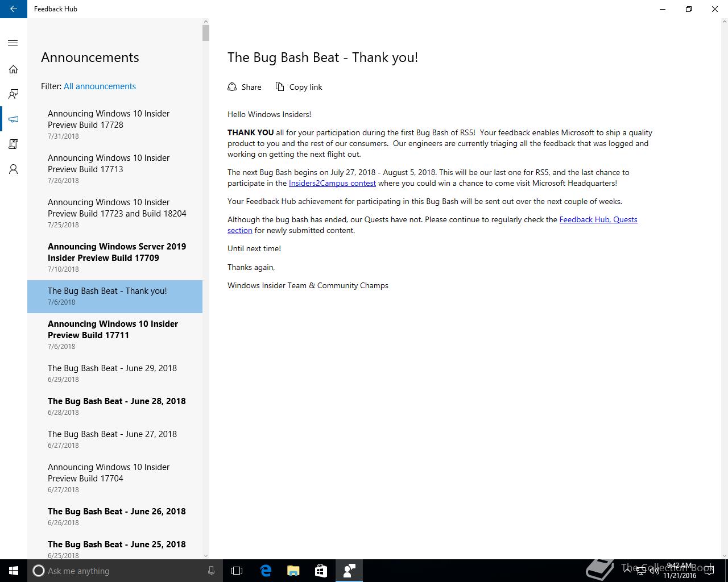Click the list scrollbar down arrow
Screen dimensions: 728x582
click(206, 555)
